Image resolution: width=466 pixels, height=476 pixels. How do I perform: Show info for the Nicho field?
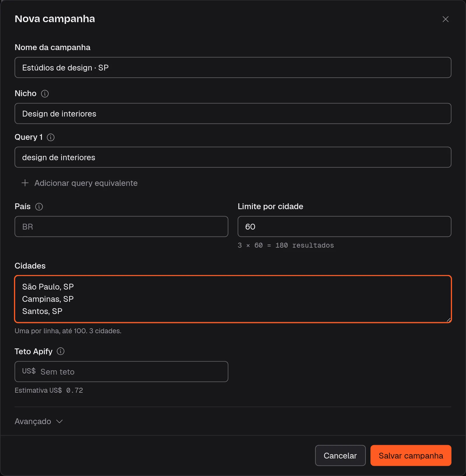[x=45, y=94]
